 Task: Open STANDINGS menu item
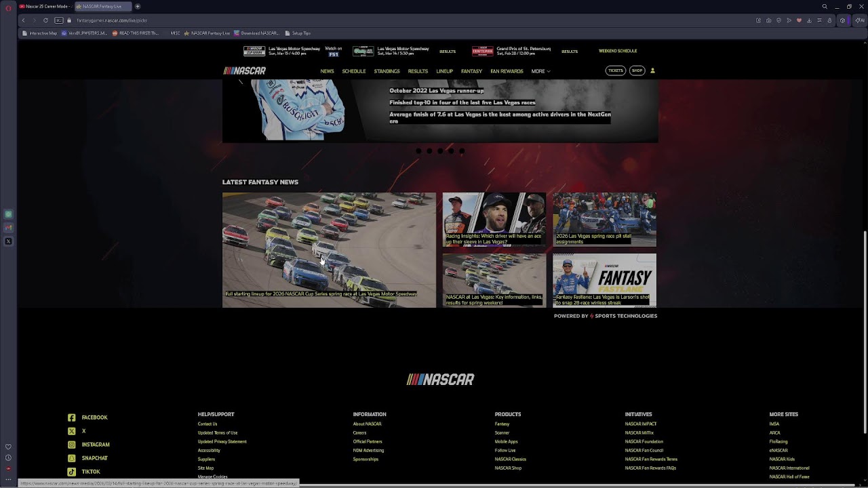pyautogui.click(x=387, y=71)
